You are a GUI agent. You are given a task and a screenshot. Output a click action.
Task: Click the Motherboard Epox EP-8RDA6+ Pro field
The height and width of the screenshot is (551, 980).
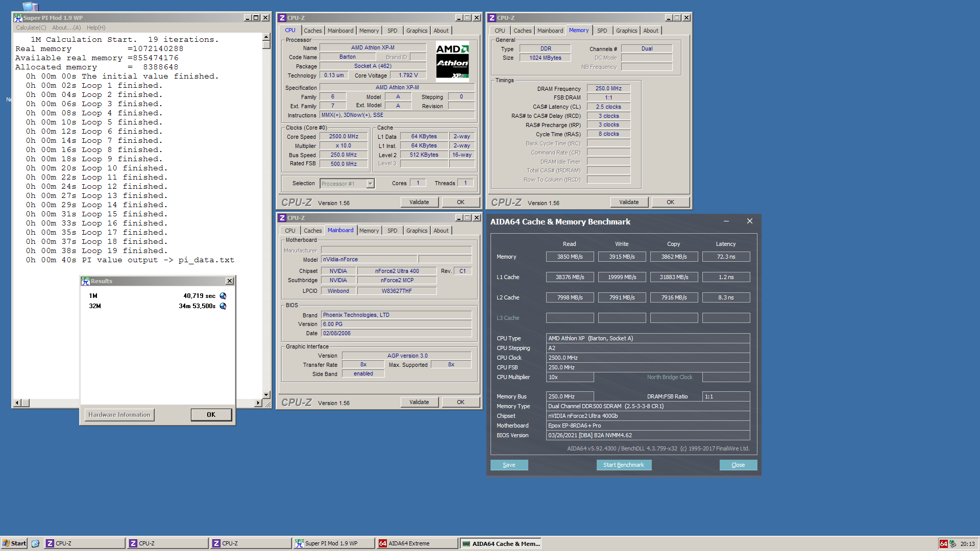coord(648,425)
